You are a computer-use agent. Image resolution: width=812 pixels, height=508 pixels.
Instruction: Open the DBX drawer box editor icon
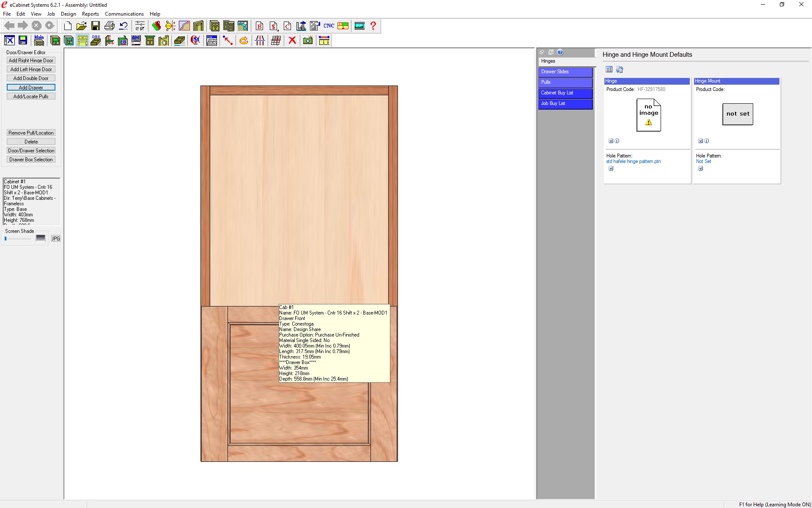point(96,41)
